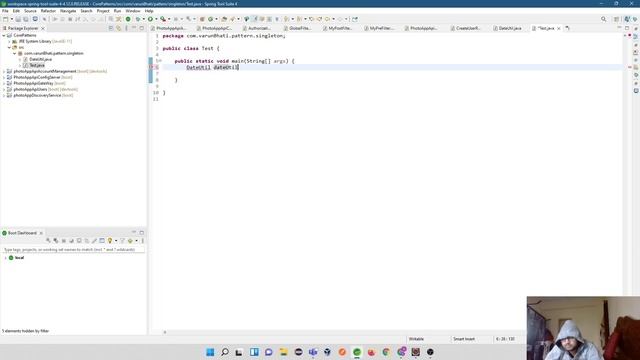Close the Boot Dashboard view
This screenshot has height=360, width=640.
41,233
